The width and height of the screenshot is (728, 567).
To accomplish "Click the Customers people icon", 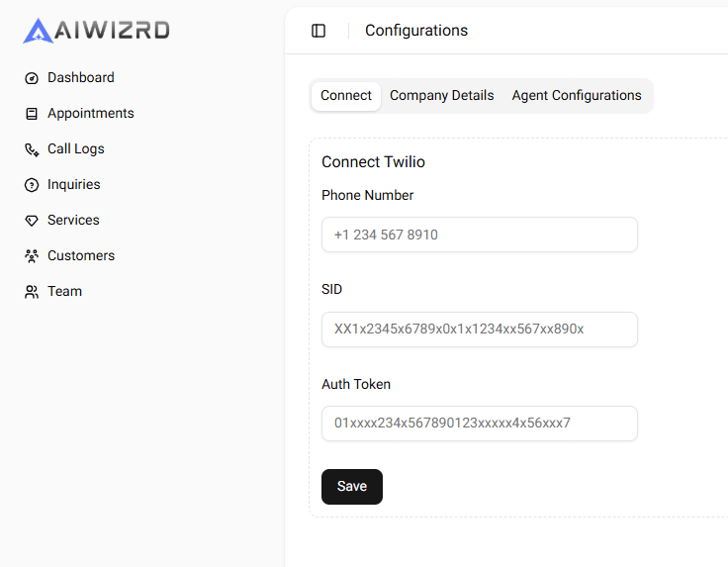I will (x=32, y=256).
